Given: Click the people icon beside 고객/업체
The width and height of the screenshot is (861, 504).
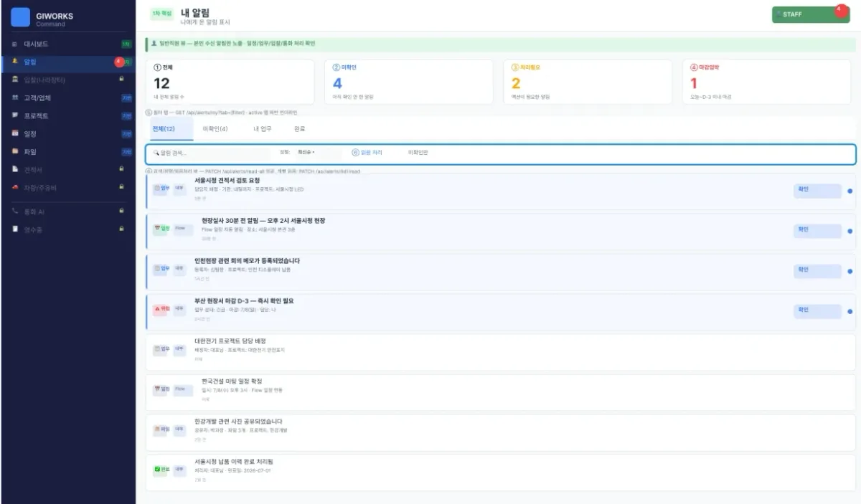Looking at the screenshot, I should pyautogui.click(x=15, y=98).
